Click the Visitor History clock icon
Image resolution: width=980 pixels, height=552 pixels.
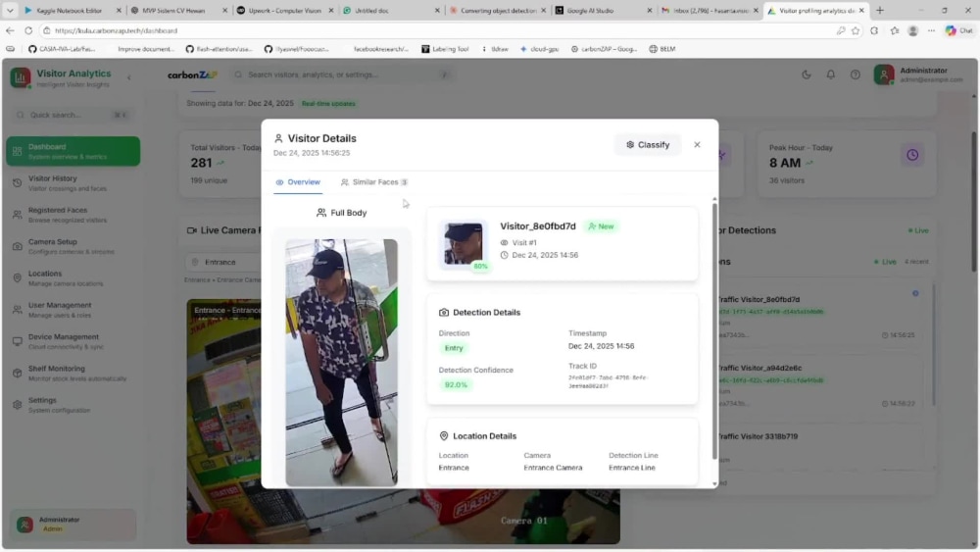click(17, 183)
